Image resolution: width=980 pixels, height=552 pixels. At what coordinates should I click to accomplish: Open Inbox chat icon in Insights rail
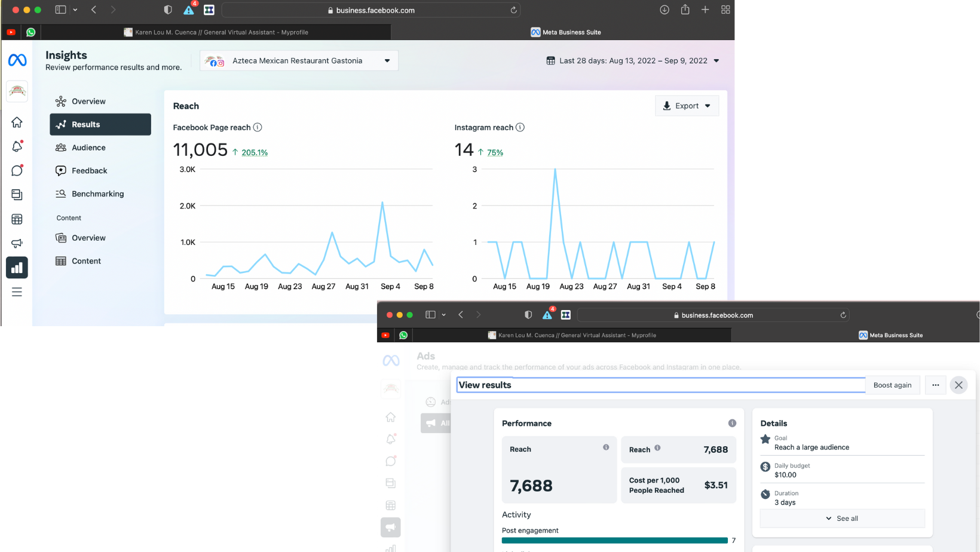tap(17, 171)
